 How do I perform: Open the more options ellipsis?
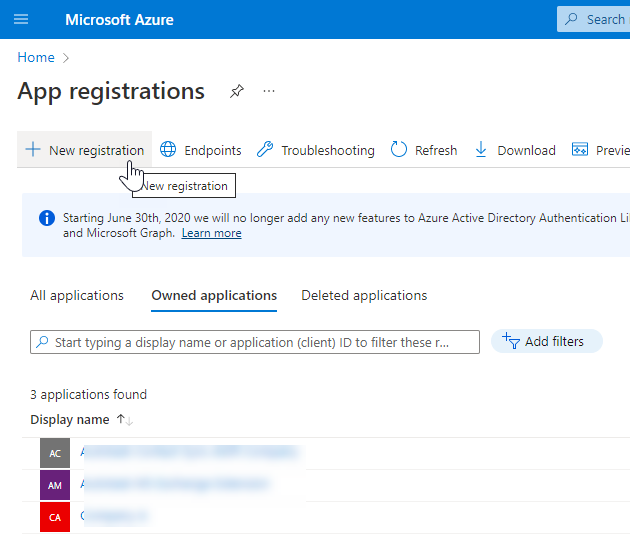tap(269, 91)
